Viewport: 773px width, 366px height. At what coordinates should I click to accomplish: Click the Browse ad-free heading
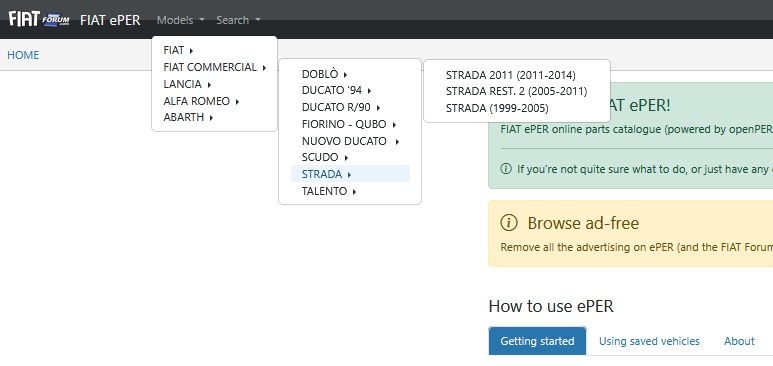583,223
